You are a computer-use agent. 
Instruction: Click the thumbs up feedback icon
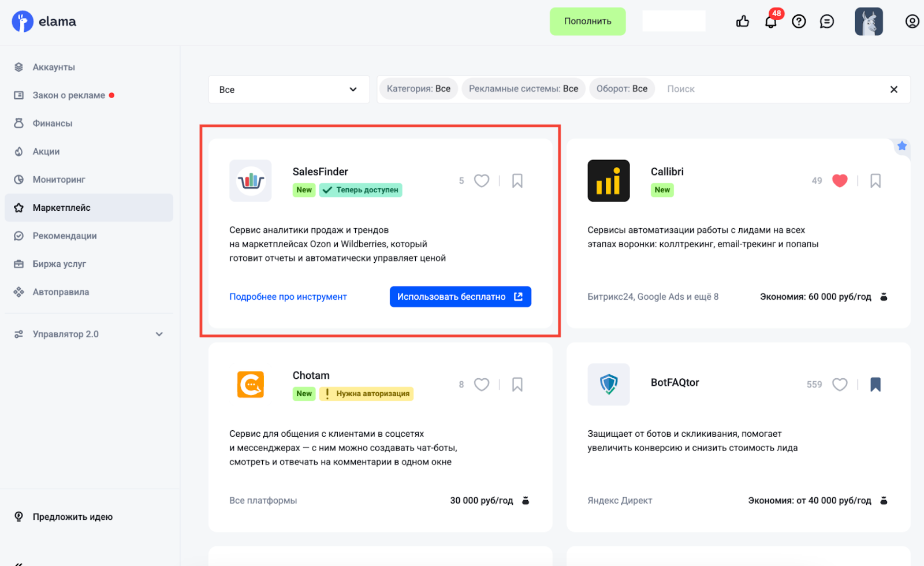point(743,22)
